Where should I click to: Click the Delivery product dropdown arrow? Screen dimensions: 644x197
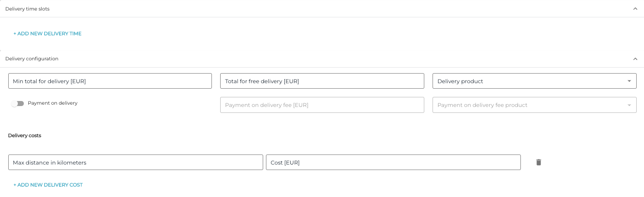tap(629, 81)
